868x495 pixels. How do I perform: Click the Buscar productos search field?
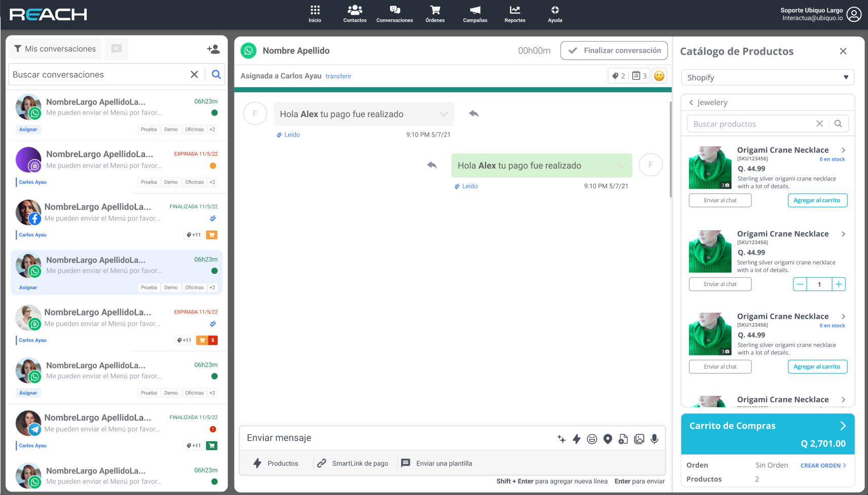click(x=749, y=124)
